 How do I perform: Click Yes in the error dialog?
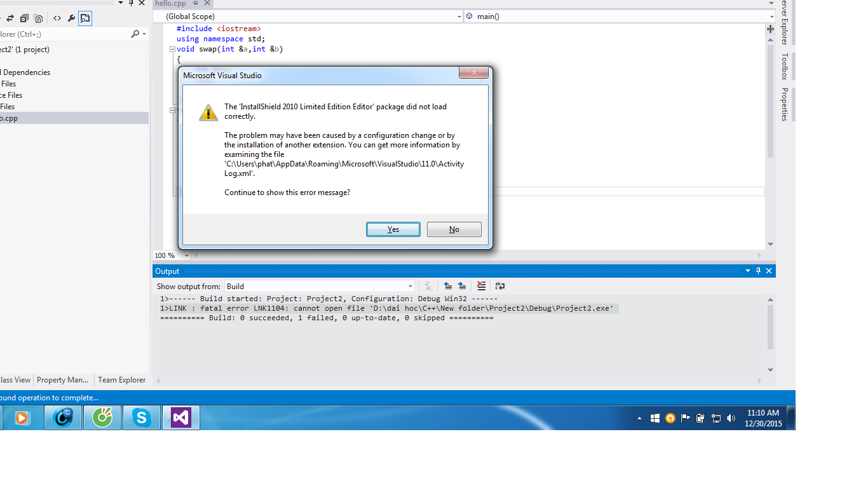point(393,229)
